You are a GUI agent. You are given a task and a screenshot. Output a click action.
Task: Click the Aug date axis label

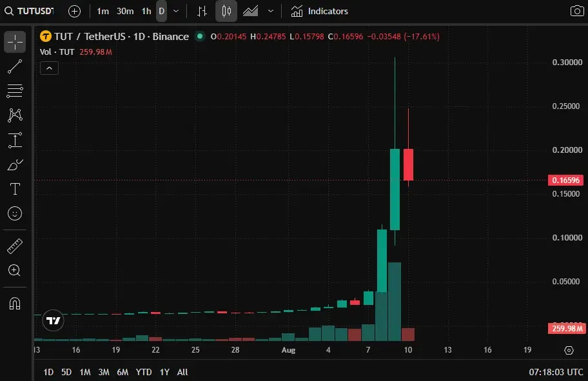click(x=288, y=350)
